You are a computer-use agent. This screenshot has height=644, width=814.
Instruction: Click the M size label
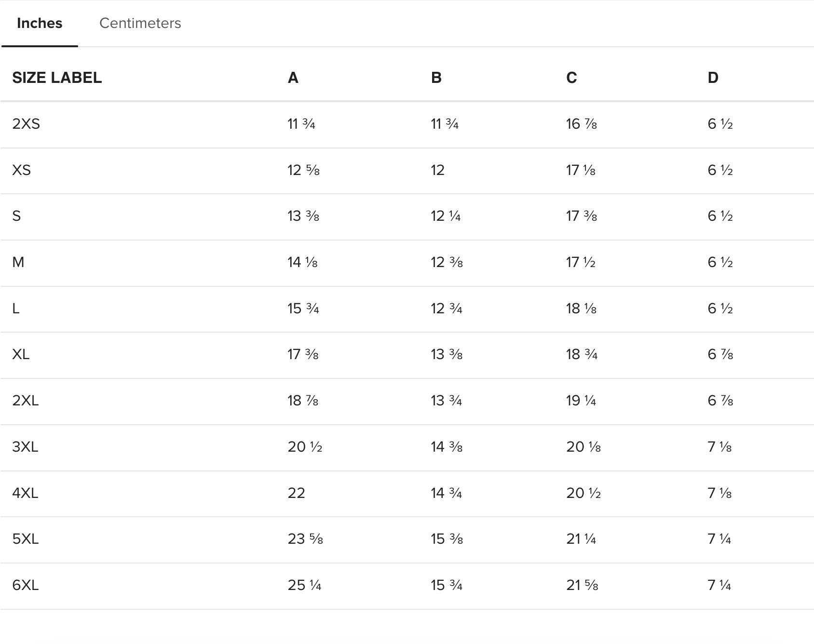pos(18,262)
